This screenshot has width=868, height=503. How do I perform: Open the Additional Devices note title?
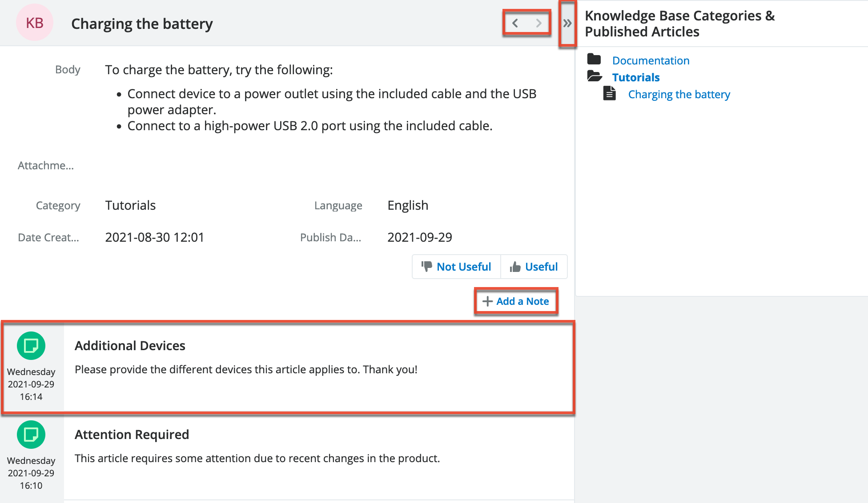[x=130, y=345]
